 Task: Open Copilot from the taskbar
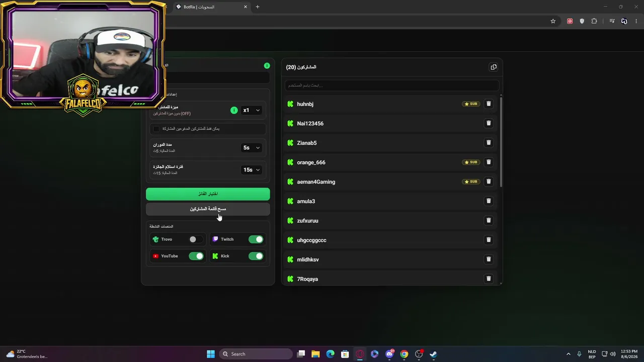[x=374, y=354]
